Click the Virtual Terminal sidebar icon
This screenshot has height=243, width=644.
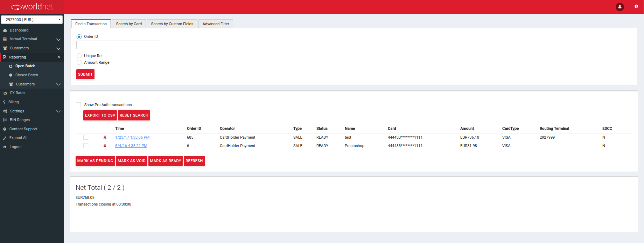click(x=5, y=39)
